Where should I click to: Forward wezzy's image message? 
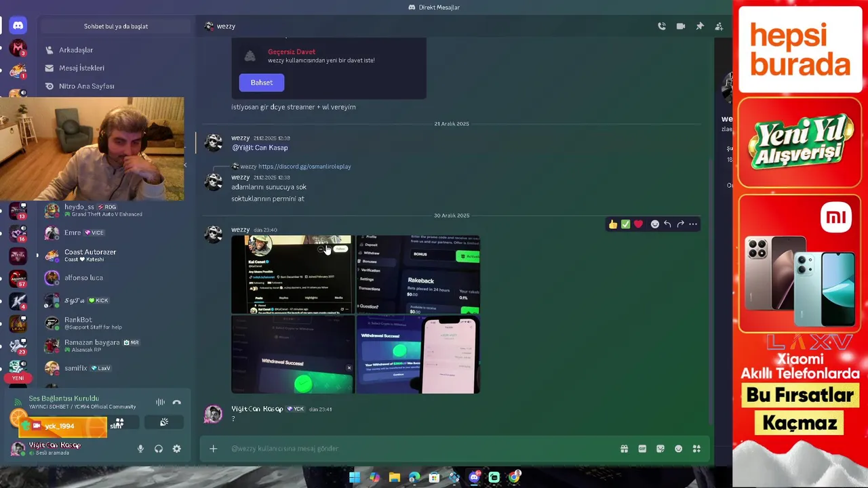tap(680, 224)
